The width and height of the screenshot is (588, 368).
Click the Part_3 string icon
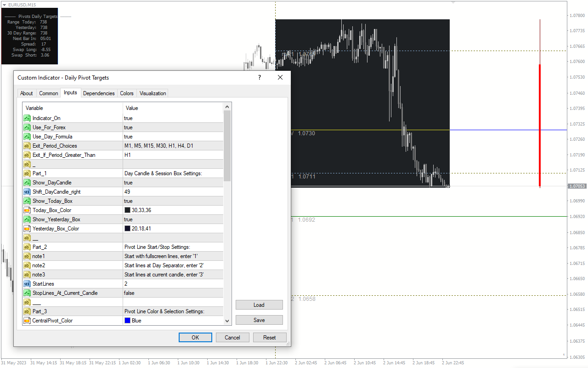click(27, 311)
